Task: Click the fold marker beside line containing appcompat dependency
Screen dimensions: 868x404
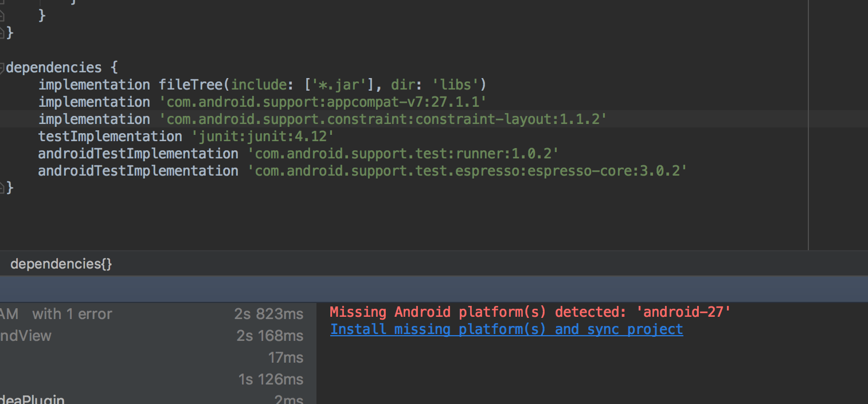Action: (5, 102)
